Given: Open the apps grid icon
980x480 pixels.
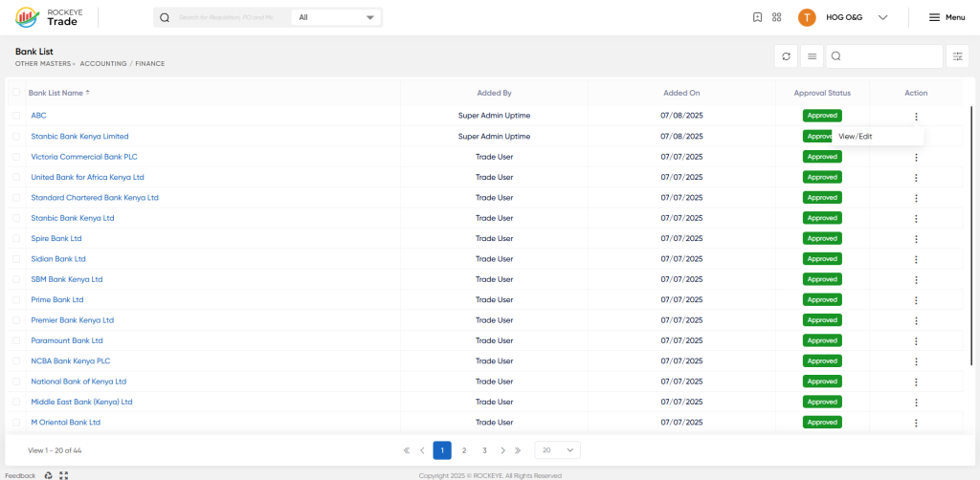Looking at the screenshot, I should [777, 17].
